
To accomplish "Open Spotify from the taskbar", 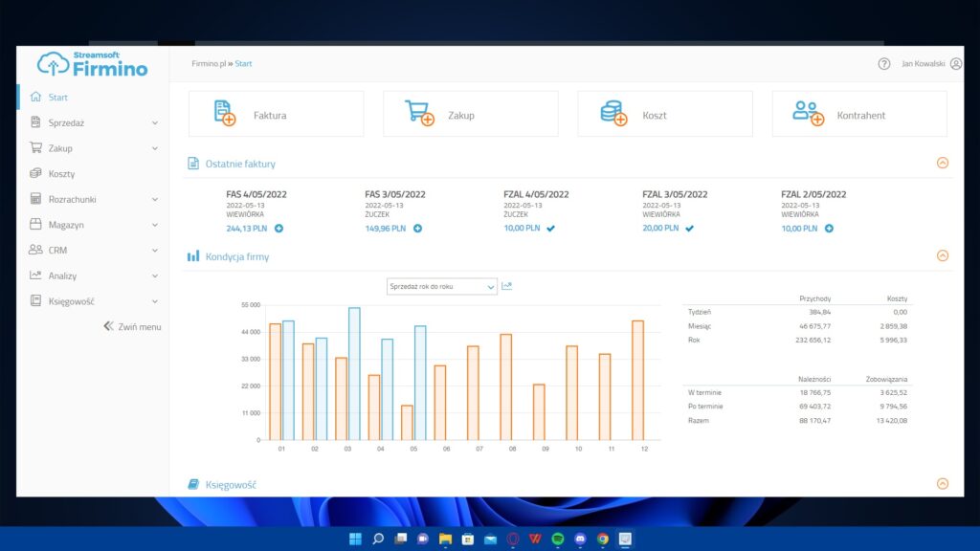I will tap(558, 539).
